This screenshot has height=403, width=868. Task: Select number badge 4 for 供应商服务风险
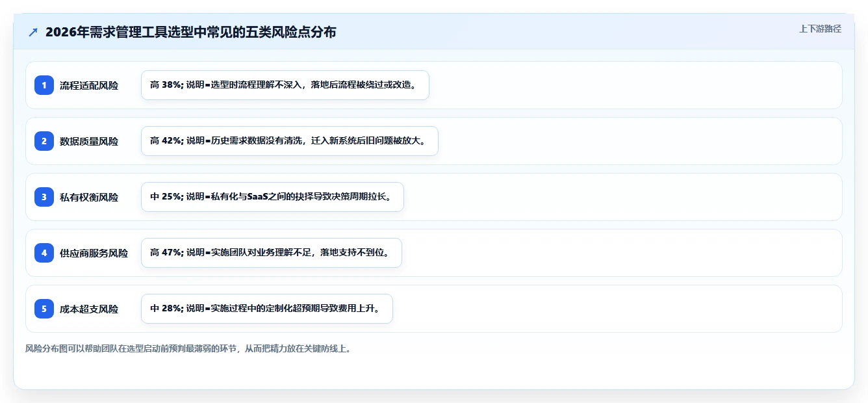(44, 253)
